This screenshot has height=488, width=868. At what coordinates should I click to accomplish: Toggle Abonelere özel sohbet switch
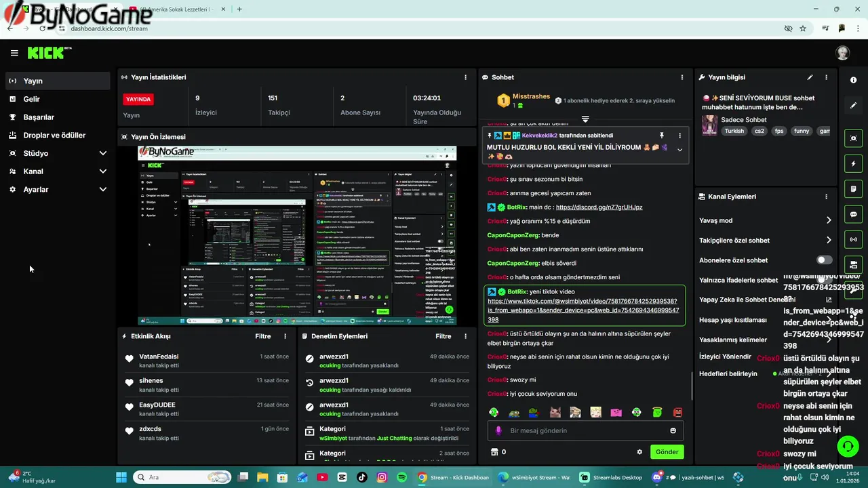coord(824,260)
